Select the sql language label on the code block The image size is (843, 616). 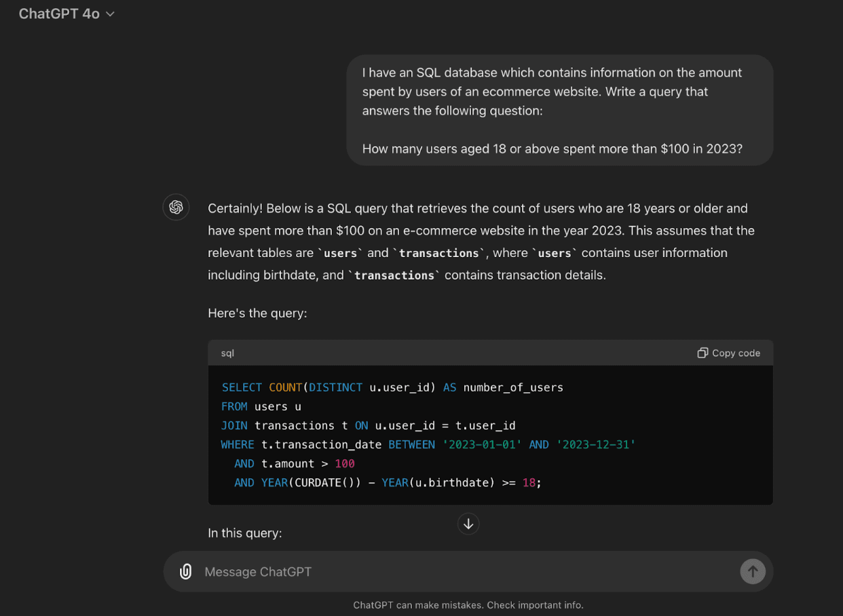[227, 353]
